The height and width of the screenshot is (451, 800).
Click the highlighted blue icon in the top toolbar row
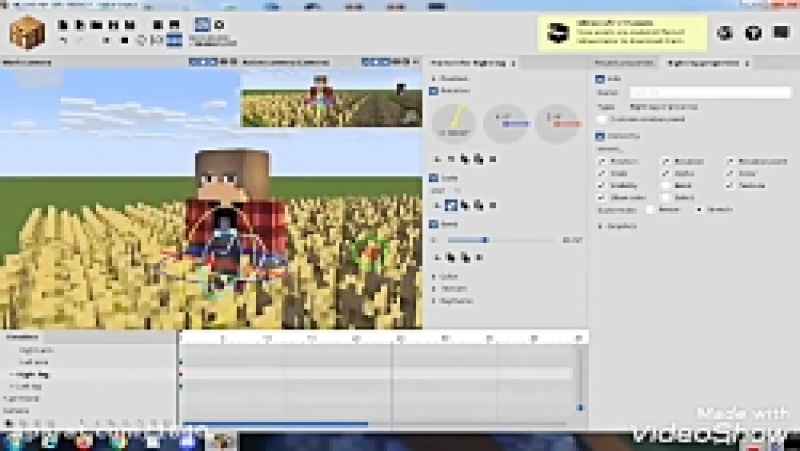click(202, 24)
